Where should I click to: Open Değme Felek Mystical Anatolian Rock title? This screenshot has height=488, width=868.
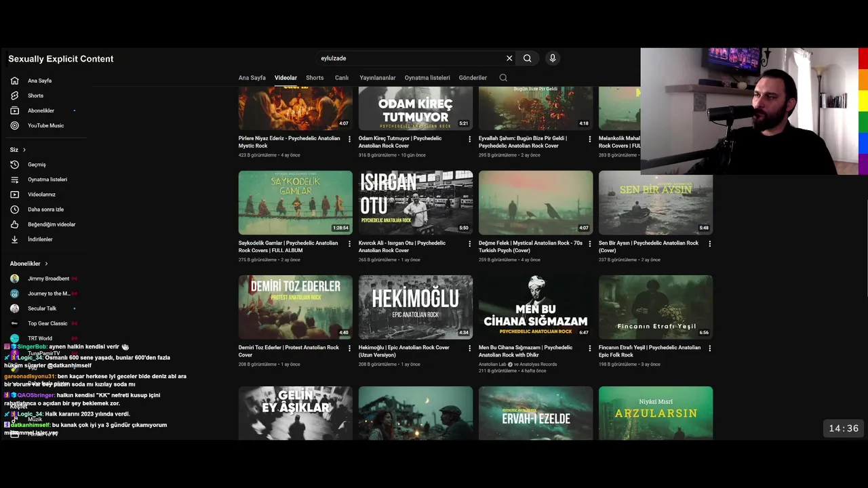click(x=530, y=247)
